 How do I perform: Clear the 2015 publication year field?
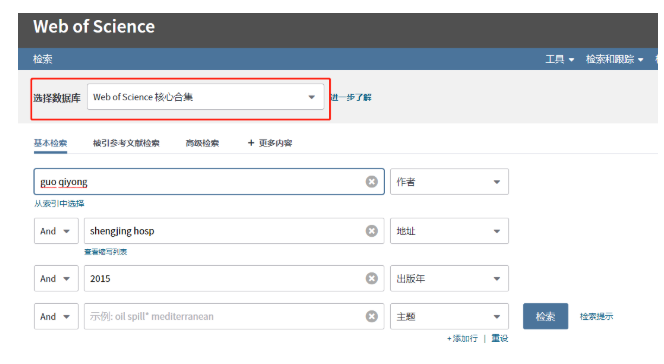click(371, 278)
